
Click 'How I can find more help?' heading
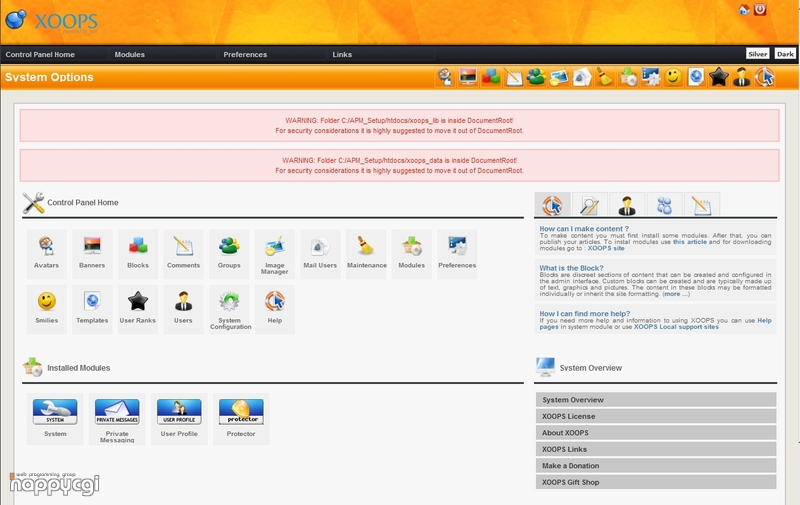[x=585, y=314]
